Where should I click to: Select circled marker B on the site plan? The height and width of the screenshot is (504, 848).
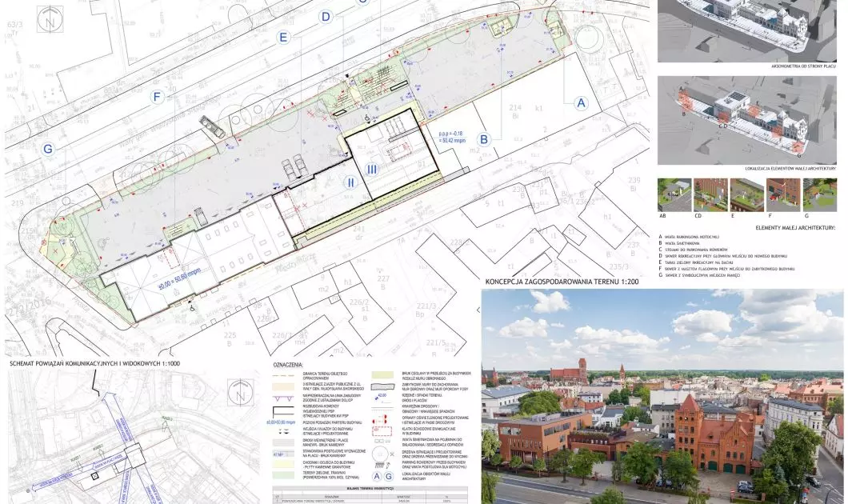(483, 139)
